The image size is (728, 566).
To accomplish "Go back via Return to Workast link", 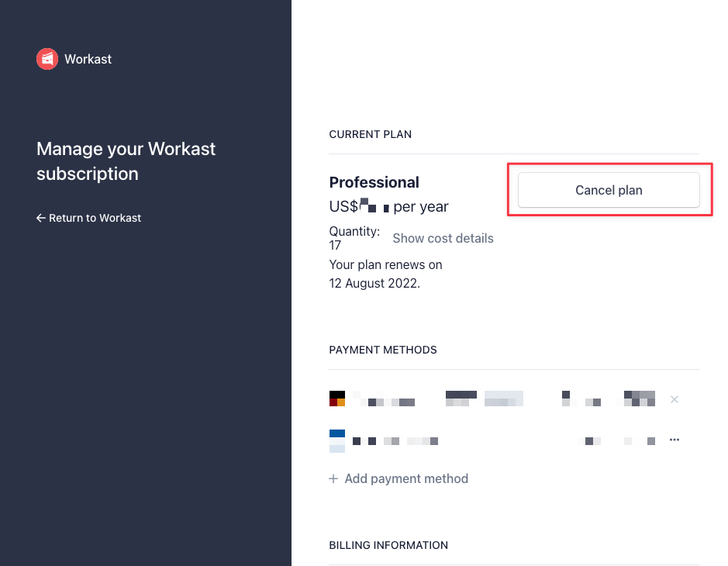I will tap(88, 218).
